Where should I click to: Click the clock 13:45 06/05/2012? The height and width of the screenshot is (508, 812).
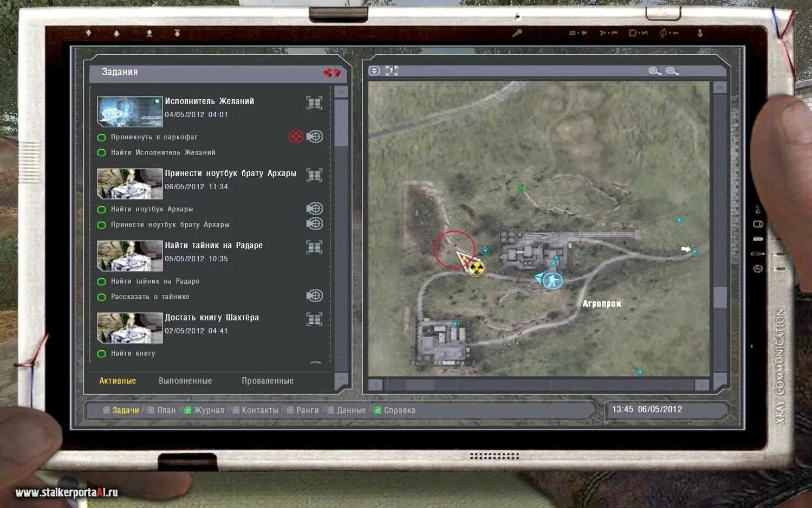point(647,409)
